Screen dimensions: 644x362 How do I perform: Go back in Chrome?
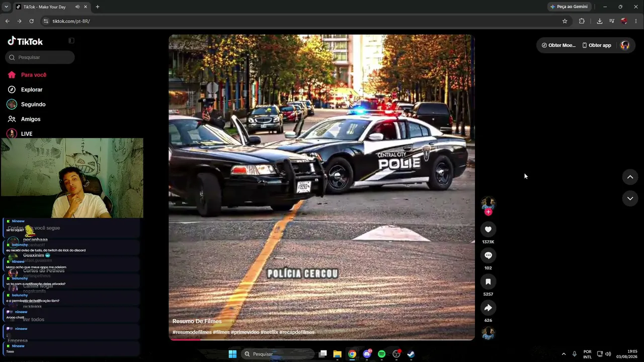[x=7, y=21]
